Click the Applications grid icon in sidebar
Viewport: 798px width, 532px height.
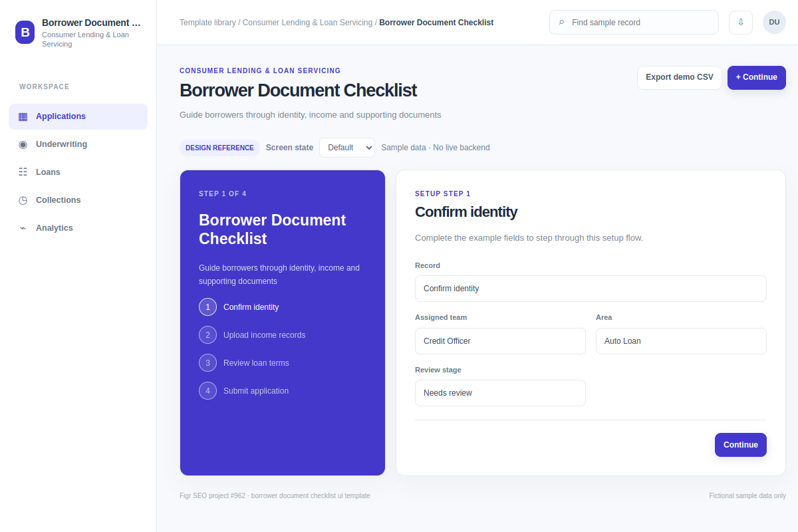23,116
